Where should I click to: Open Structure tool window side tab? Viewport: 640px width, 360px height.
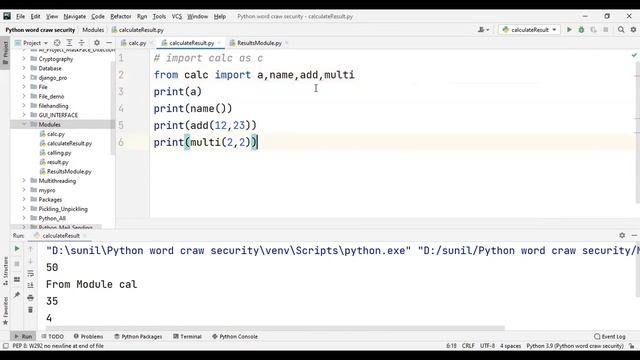(5, 271)
